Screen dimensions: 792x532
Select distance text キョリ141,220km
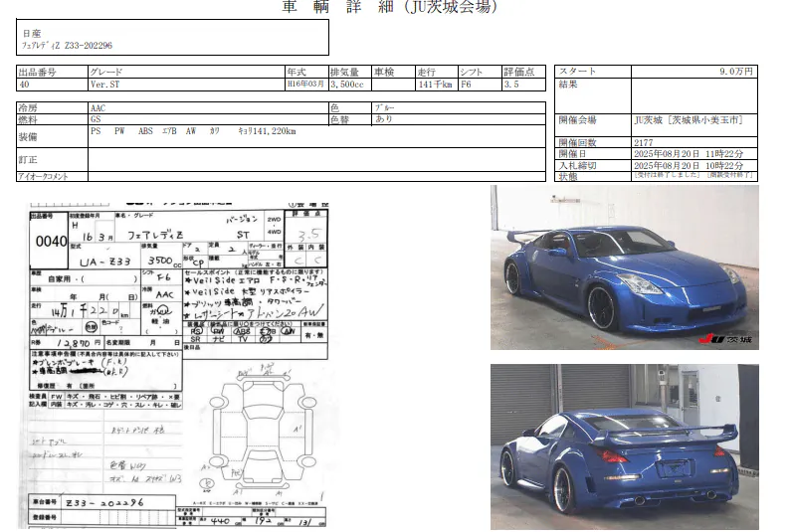(x=267, y=131)
